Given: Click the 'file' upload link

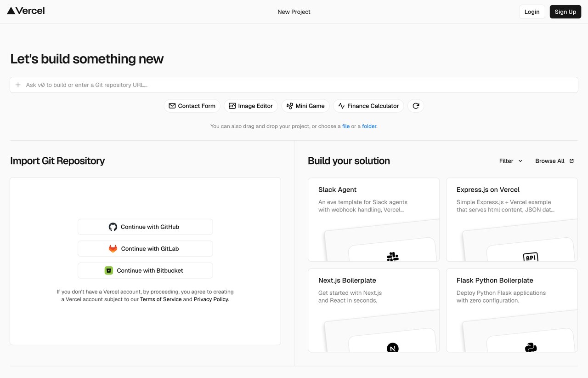Looking at the screenshot, I should click(346, 126).
